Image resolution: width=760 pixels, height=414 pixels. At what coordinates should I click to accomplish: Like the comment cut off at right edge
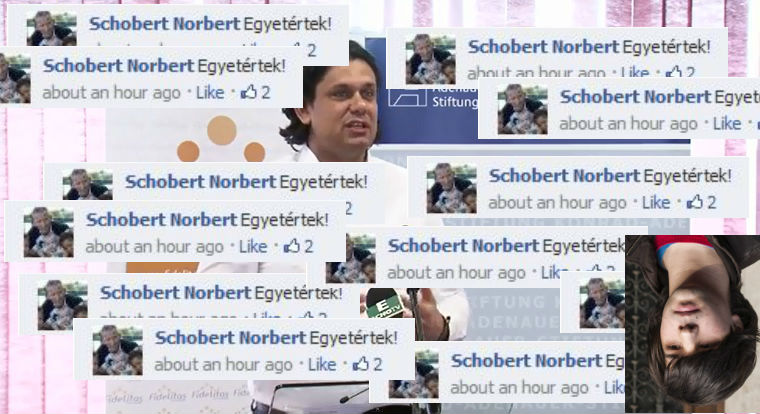click(727, 123)
